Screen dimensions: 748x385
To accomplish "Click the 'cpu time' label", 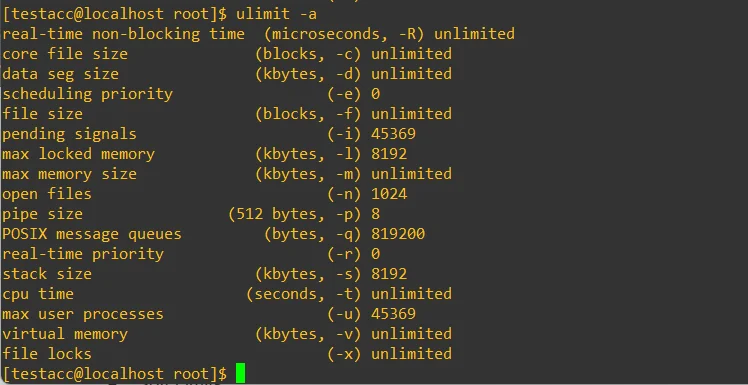I will [38, 294].
